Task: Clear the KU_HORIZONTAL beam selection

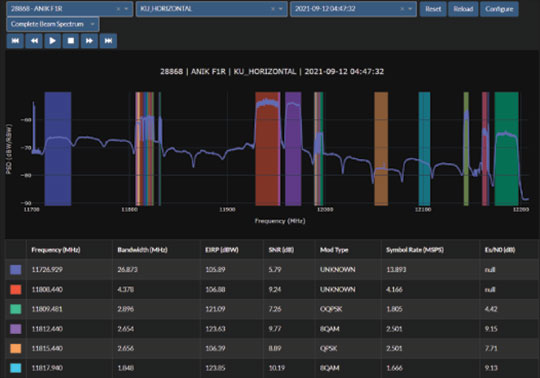Action: (x=273, y=9)
